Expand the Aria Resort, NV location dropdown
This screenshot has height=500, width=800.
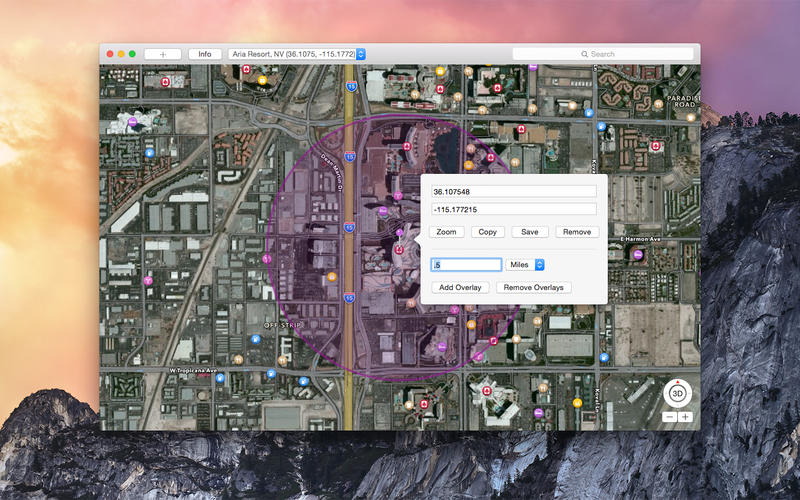pyautogui.click(x=297, y=54)
